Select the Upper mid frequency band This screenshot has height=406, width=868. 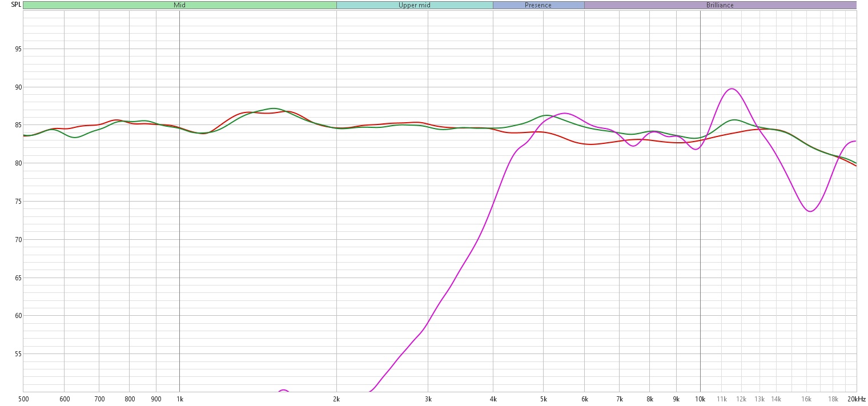tap(415, 5)
